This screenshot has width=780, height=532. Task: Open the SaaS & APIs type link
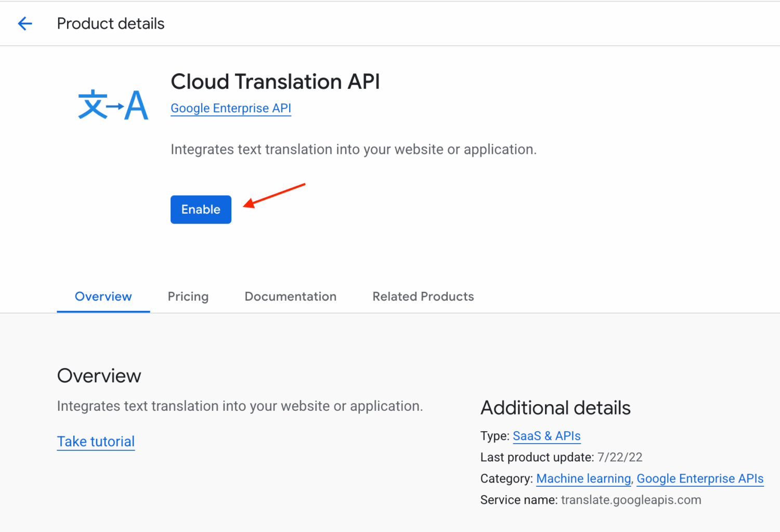tap(547, 436)
